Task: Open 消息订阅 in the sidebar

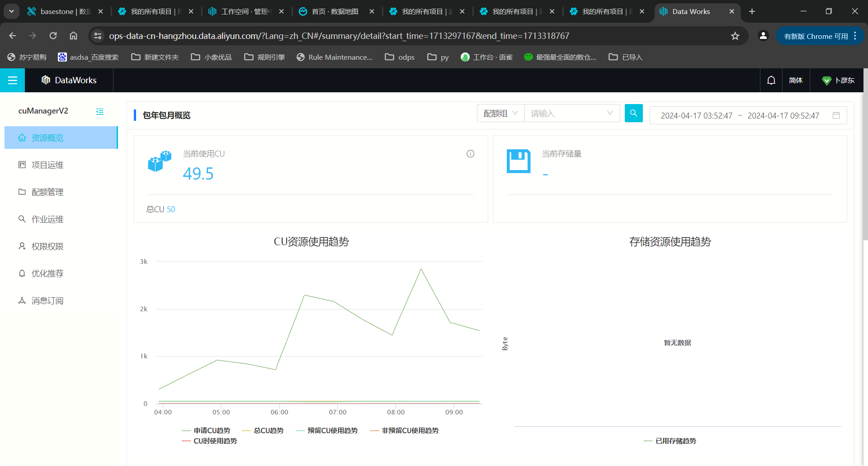Action: coord(61,300)
